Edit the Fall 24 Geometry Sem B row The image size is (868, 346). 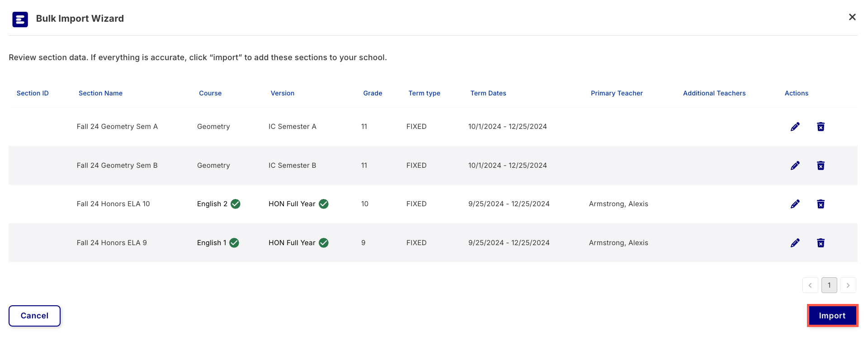795,166
